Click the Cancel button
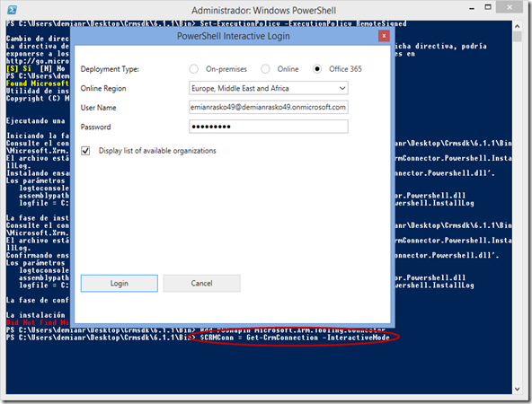Screen dimensions: 532x404 pyautogui.click(x=202, y=284)
